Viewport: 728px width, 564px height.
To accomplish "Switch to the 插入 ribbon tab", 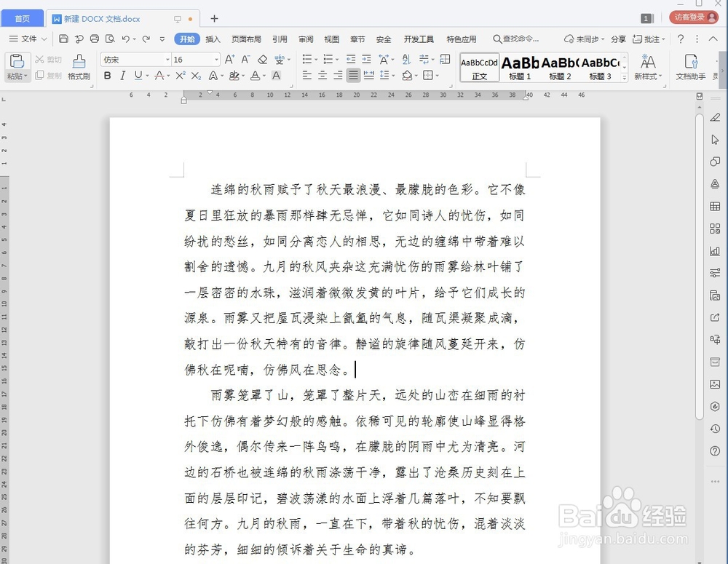I will pyautogui.click(x=212, y=39).
